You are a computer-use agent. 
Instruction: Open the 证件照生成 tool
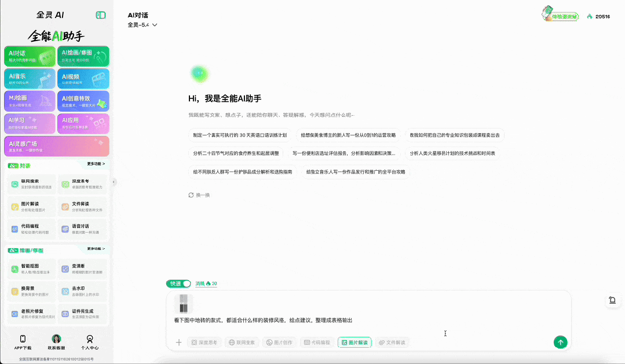(82, 314)
